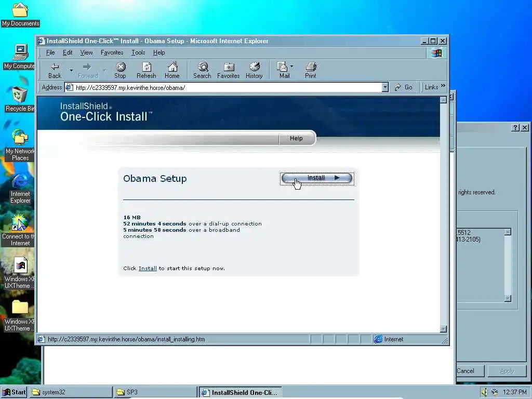The width and height of the screenshot is (532, 399).
Task: Open the Favorites menu
Action: tap(112, 52)
